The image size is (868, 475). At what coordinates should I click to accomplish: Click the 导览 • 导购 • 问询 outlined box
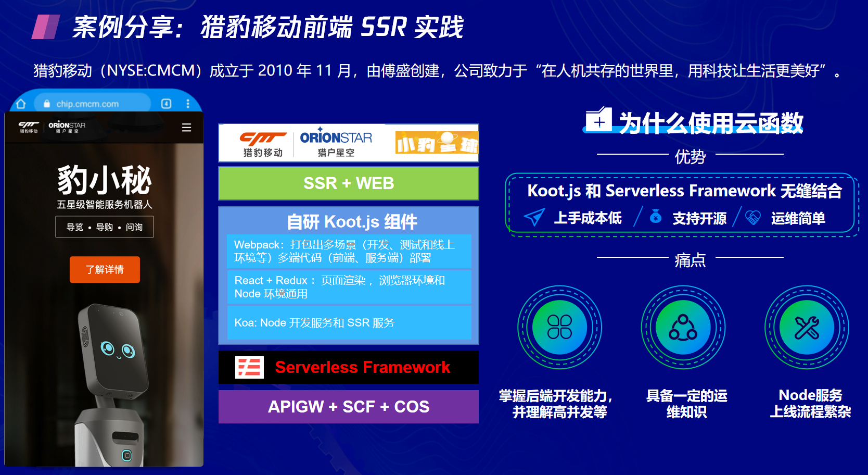pos(105,227)
